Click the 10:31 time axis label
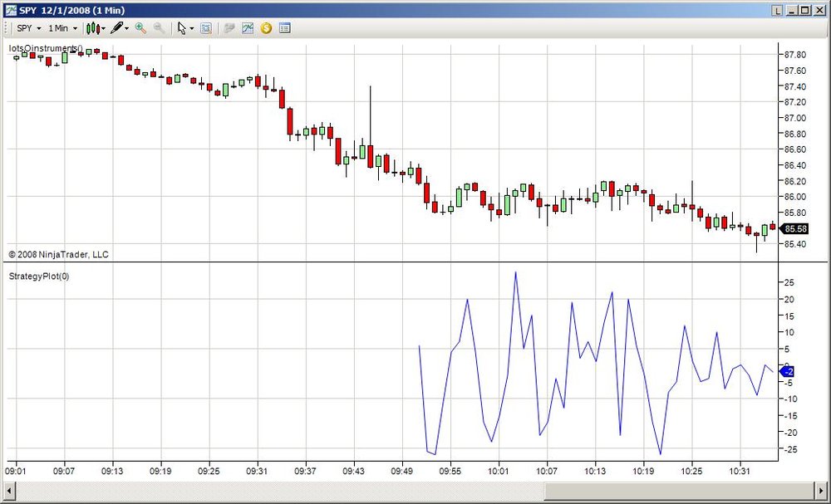The image size is (831, 504). pyautogui.click(x=740, y=471)
